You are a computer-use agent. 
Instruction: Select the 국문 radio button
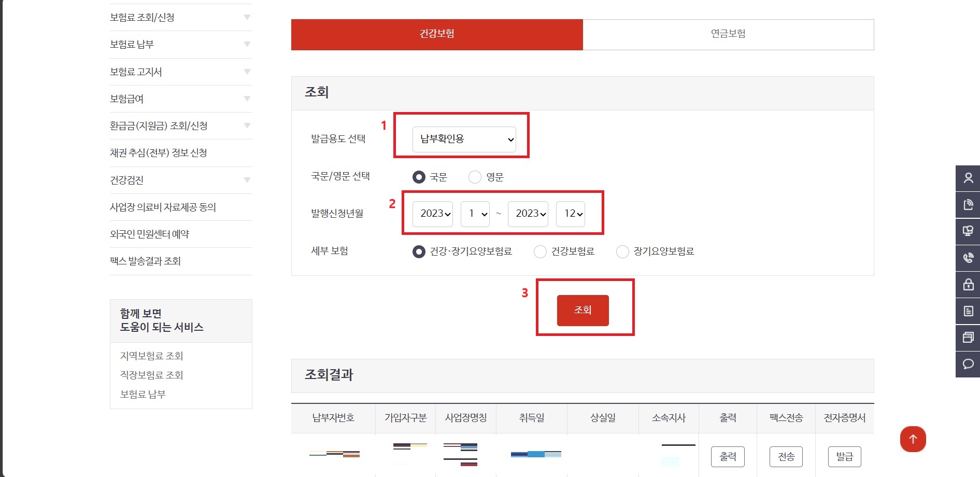[419, 177]
